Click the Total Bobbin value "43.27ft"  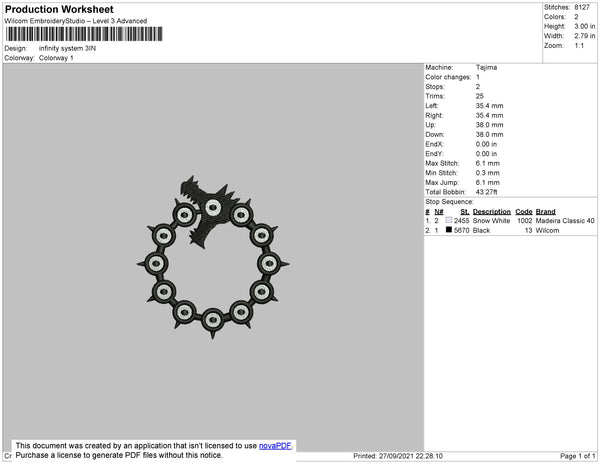[486, 192]
